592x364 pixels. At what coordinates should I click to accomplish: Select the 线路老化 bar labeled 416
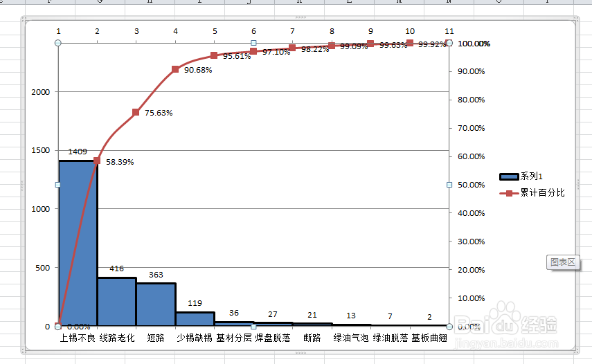[116, 302]
